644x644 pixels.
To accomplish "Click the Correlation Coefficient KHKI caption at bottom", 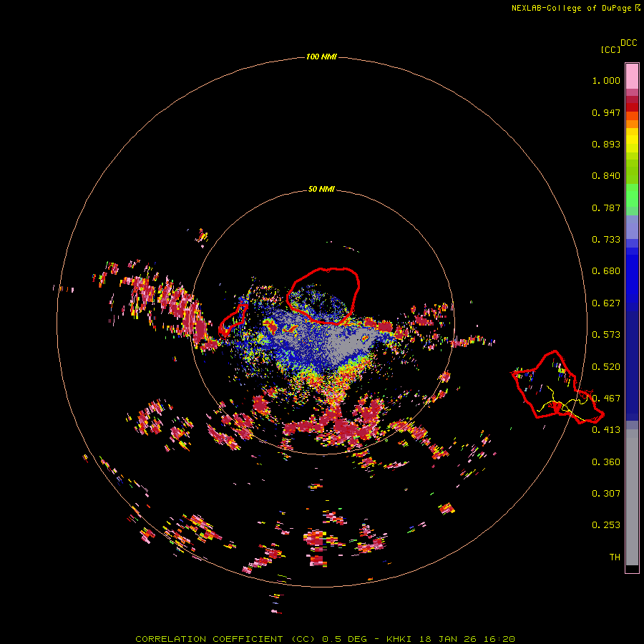I will [x=325, y=639].
